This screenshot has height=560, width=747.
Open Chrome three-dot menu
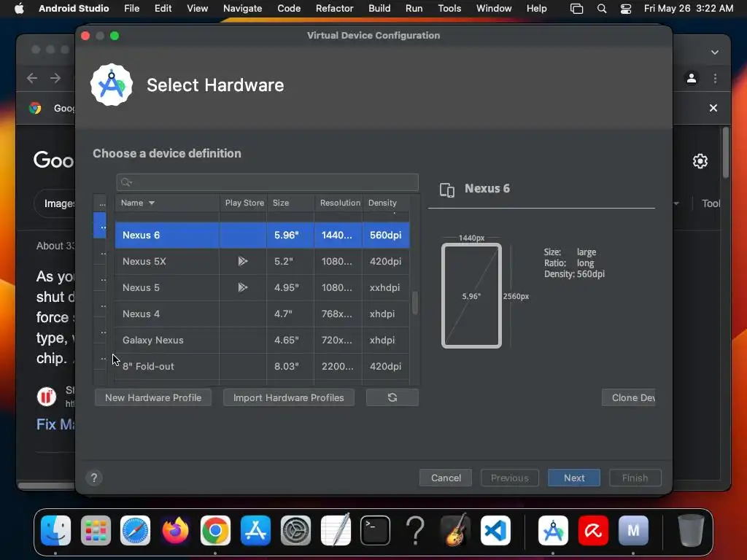tap(715, 78)
